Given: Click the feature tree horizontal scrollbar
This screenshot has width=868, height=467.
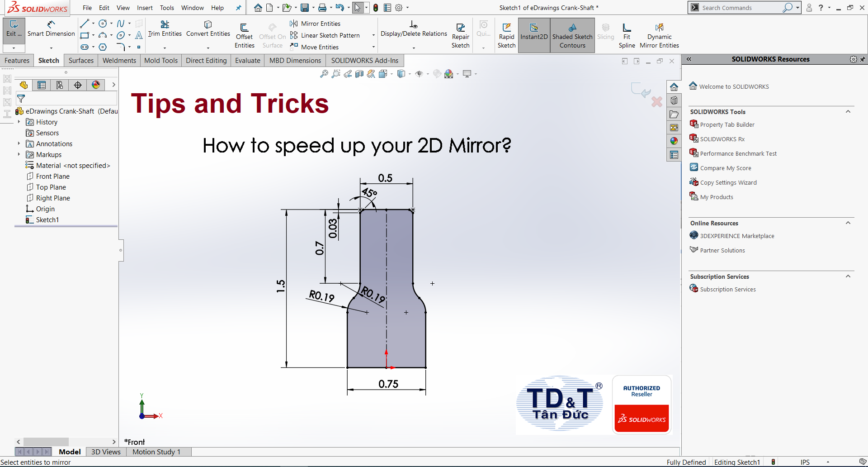Looking at the screenshot, I should pyautogui.click(x=46, y=442).
